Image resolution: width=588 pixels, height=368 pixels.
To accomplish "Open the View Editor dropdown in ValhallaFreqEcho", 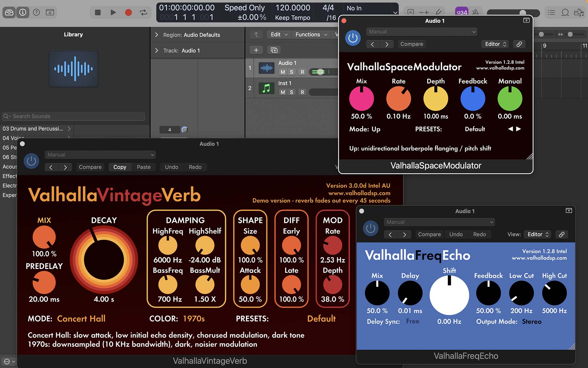I will (x=537, y=235).
